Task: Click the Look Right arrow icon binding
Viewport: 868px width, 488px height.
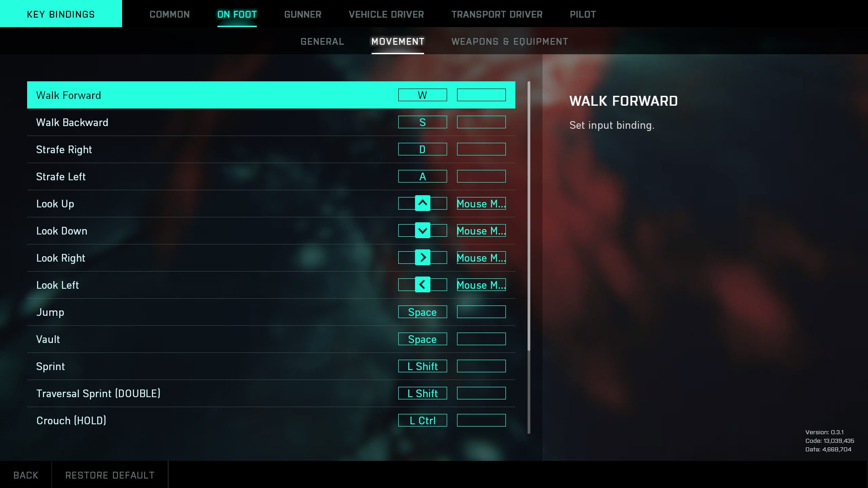Action: click(422, 258)
